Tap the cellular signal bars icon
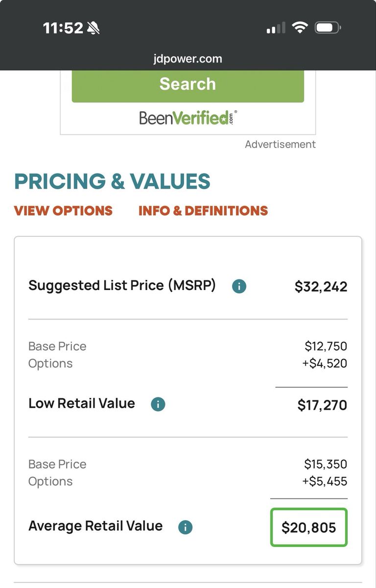 click(x=276, y=28)
